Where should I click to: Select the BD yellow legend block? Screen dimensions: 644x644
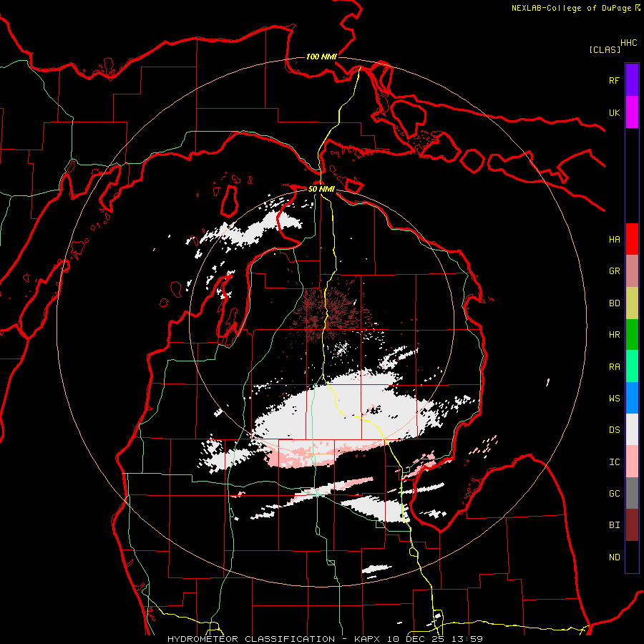pyautogui.click(x=632, y=303)
